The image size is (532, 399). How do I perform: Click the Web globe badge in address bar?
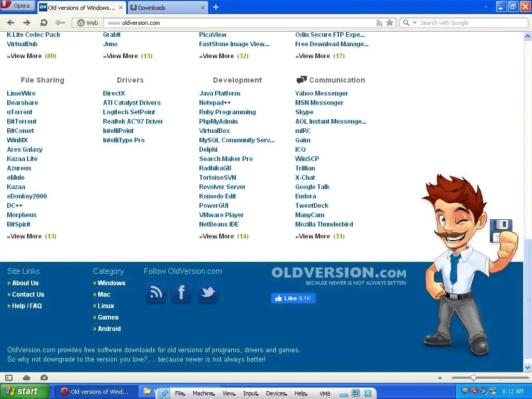(87, 23)
